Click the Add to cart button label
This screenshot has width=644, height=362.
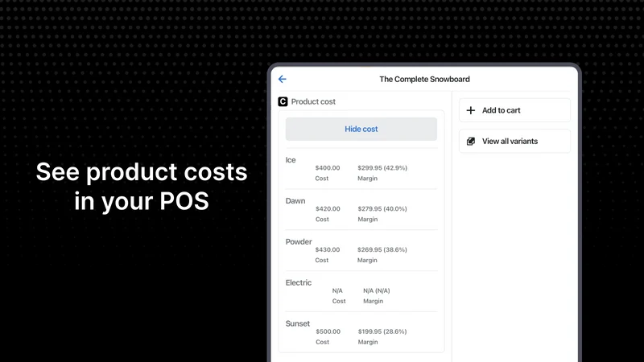click(x=501, y=110)
